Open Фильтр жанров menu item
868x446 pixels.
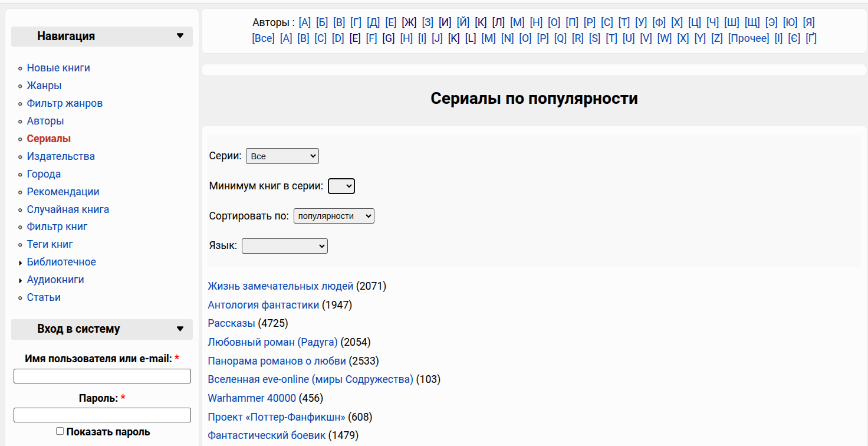click(65, 103)
